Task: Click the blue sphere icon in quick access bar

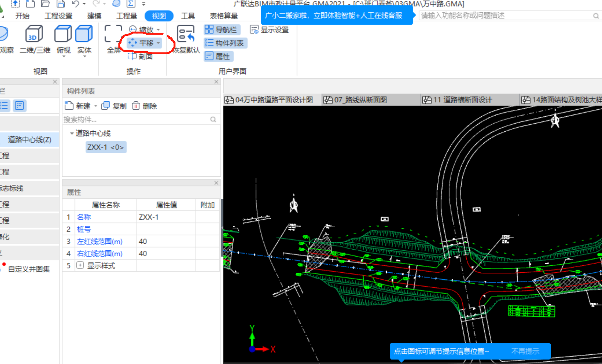Action: (x=116, y=3)
